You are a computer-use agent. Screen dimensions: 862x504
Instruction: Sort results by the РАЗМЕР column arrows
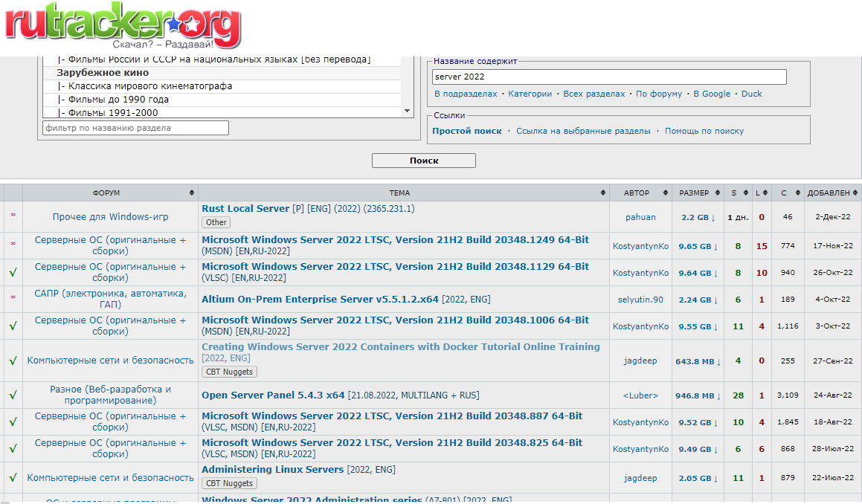pos(718,193)
